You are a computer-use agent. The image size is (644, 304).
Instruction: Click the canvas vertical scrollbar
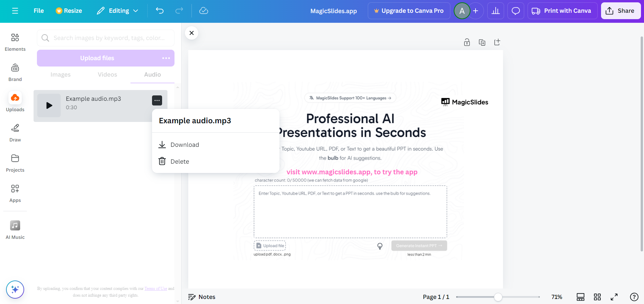(642, 144)
